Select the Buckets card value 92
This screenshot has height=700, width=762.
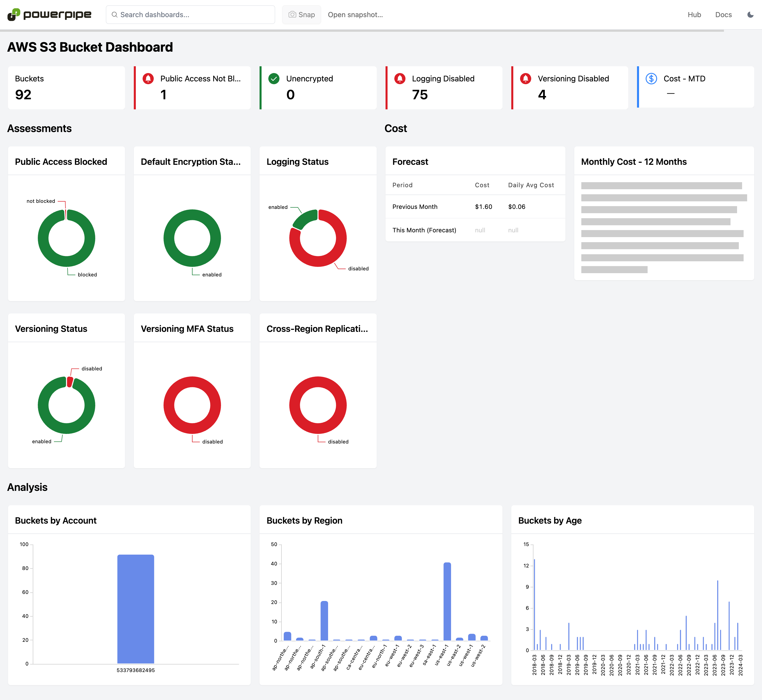23,95
